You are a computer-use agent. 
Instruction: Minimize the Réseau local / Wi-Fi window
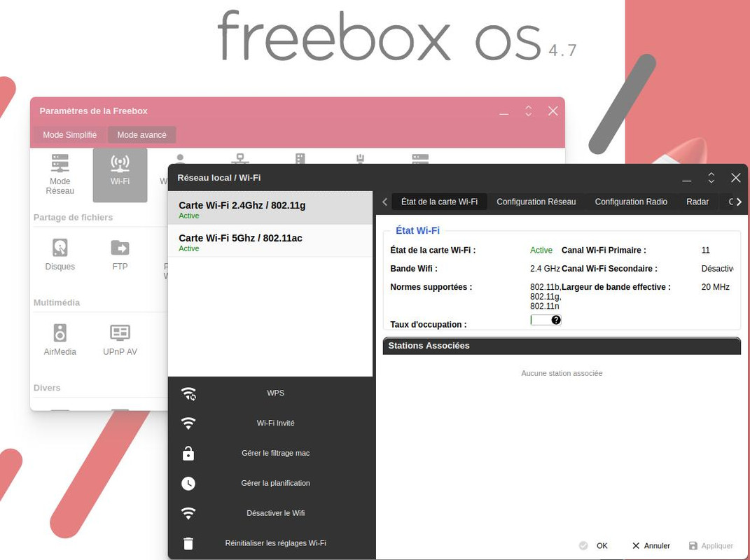click(687, 181)
